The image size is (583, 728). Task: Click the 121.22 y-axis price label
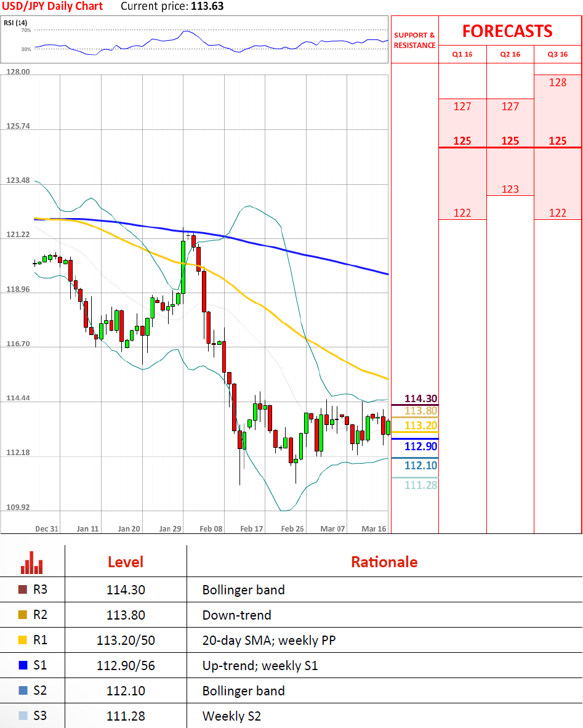click(x=18, y=235)
